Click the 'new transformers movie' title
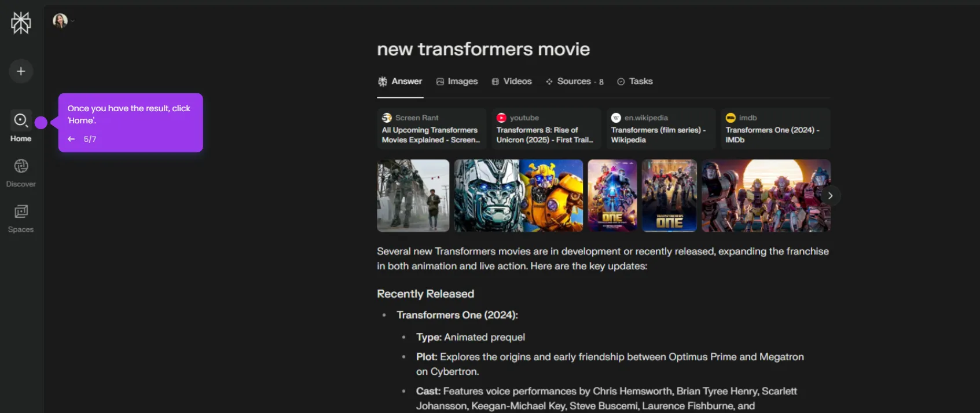 483,49
